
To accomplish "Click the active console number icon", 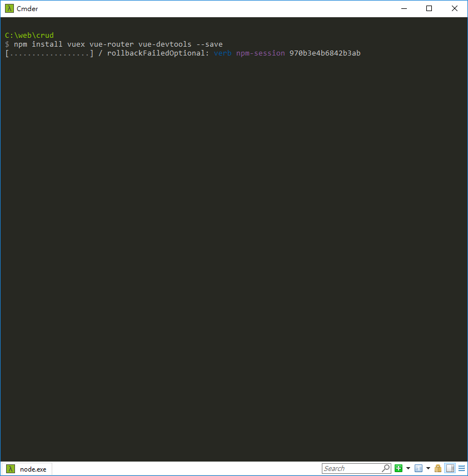I will [419, 468].
